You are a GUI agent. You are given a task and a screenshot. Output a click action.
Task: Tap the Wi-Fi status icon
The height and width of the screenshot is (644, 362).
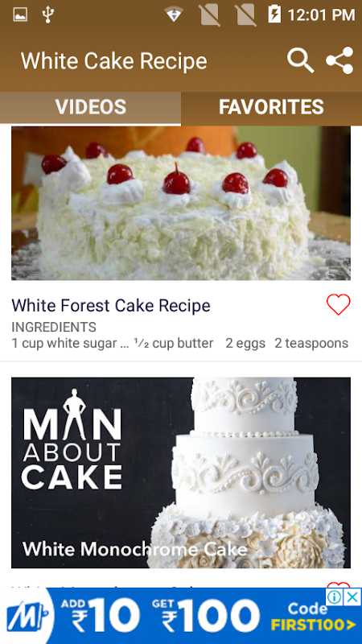[174, 15]
